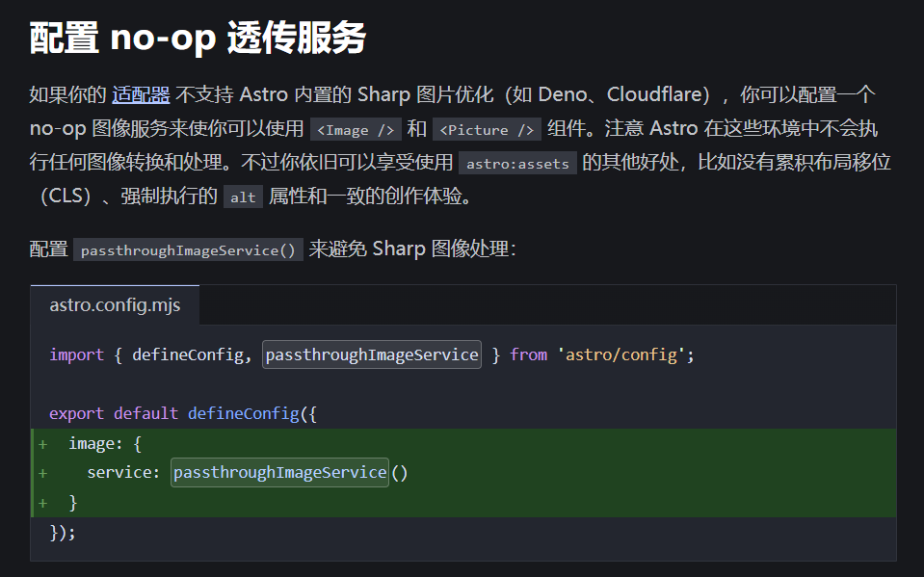Click the <Picture /> inline code
The image size is (924, 577).
pyautogui.click(x=487, y=130)
